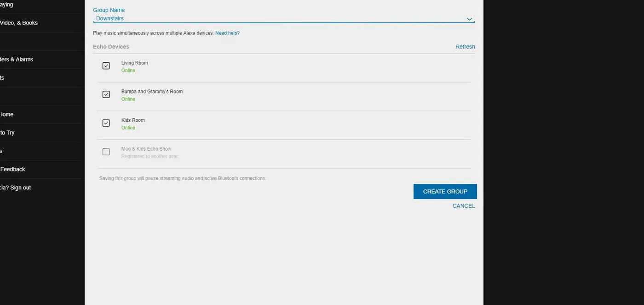This screenshot has height=305, width=644.
Task: Cancel creating the speaker group
Action: coord(463,205)
